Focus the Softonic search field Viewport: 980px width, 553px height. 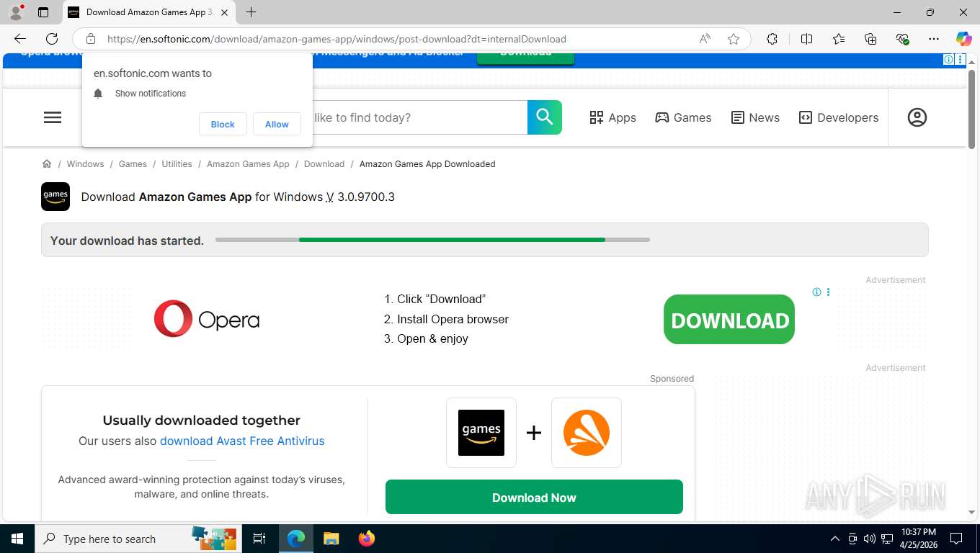click(x=420, y=117)
